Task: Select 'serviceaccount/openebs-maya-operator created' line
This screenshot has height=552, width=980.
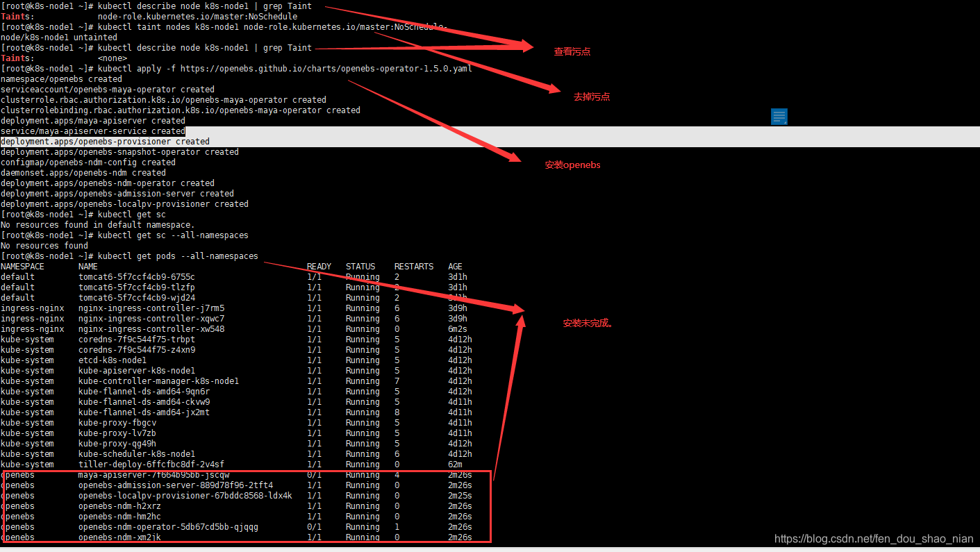Action: point(108,90)
